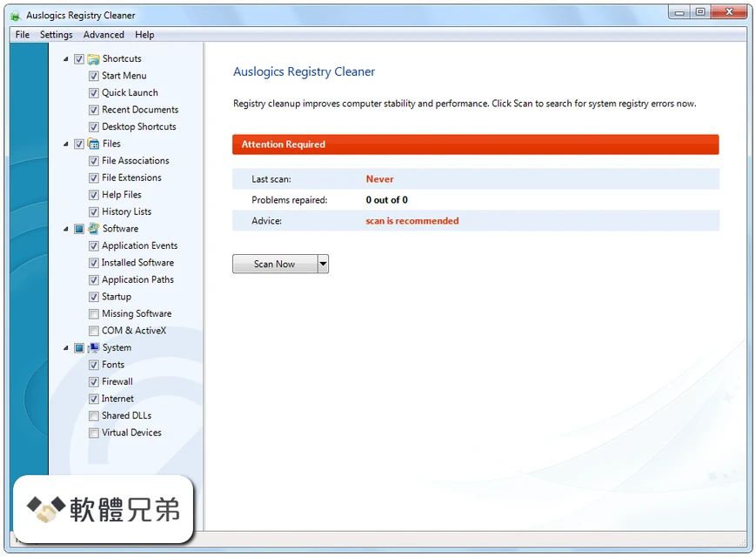756x557 pixels.
Task: Select the Software tree label
Action: click(121, 229)
